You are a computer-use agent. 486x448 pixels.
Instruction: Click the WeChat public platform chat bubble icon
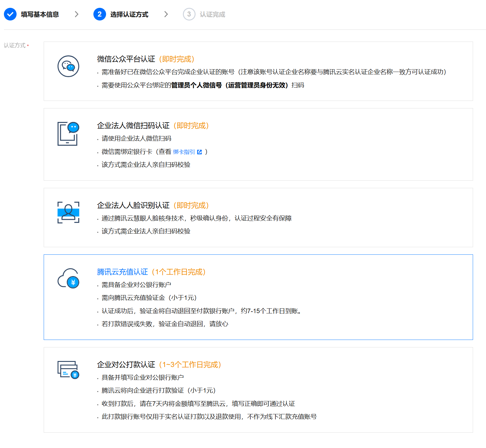pyautogui.click(x=68, y=66)
